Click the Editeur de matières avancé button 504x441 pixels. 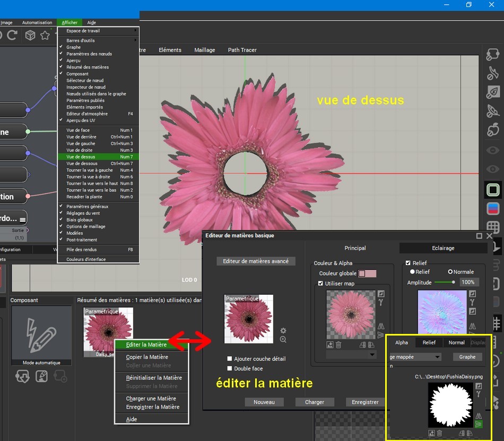coord(256,261)
